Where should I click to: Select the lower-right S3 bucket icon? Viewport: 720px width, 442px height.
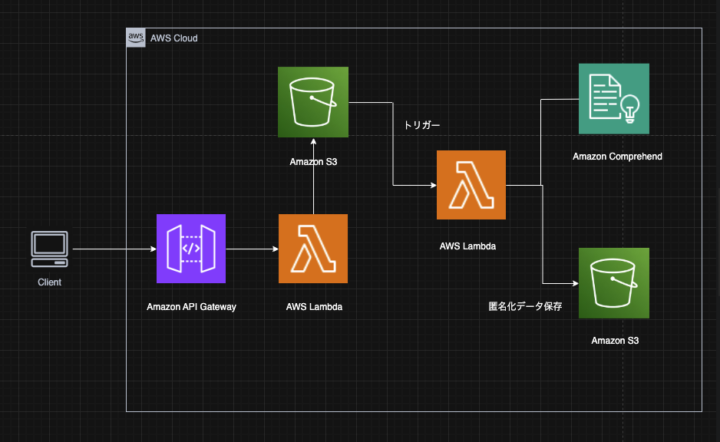pyautogui.click(x=613, y=283)
